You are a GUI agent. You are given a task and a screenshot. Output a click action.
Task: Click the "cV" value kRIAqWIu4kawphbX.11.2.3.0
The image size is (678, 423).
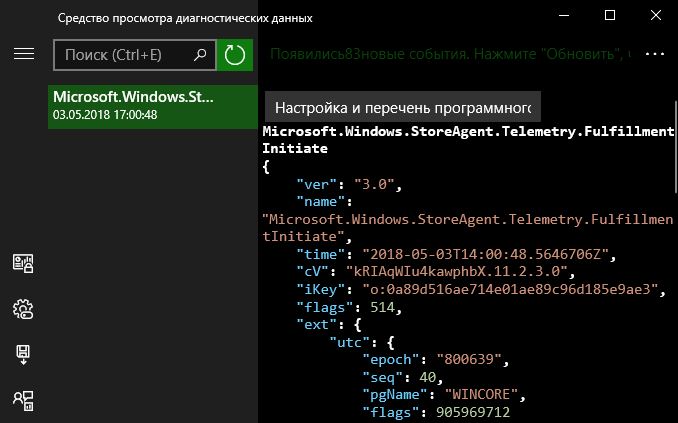click(456, 272)
